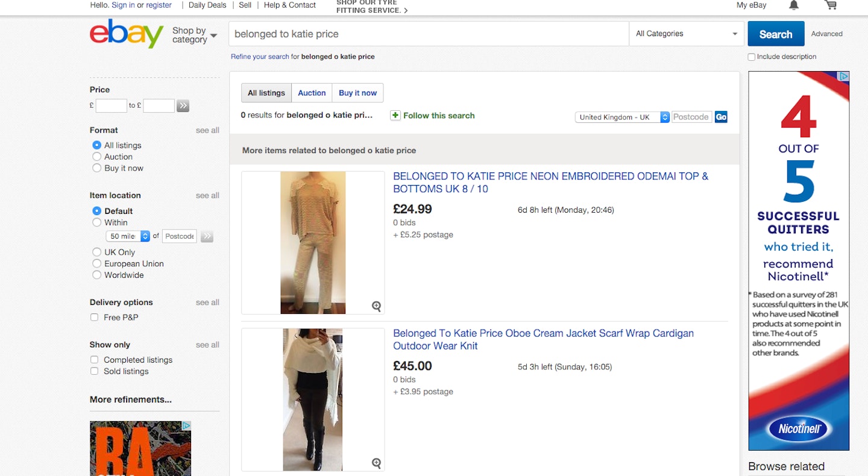Viewport: 868px width, 476px height.
Task: Select the European Union location radio
Action: point(96,263)
